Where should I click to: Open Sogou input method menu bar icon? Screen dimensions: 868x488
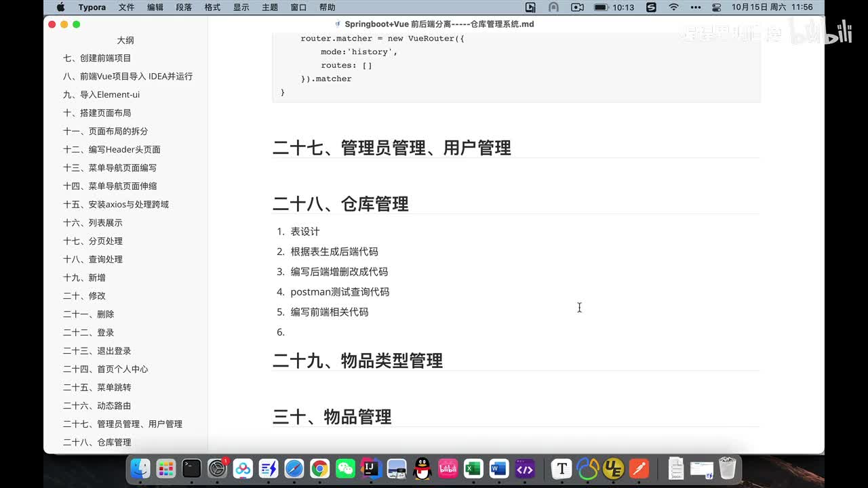[651, 7]
